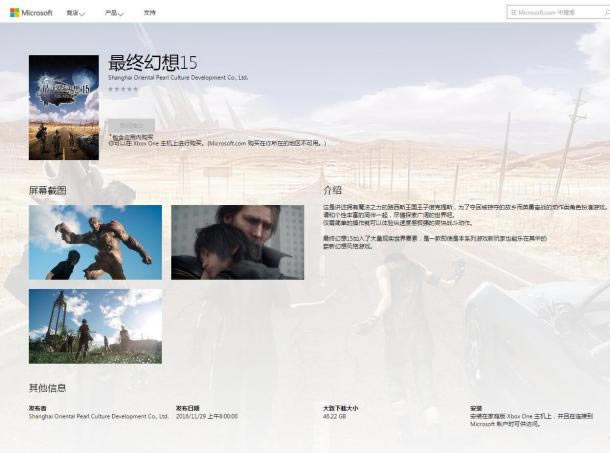Open the grassy field party screenshot
Image resolution: width=610 pixels, height=453 pixels.
click(x=95, y=326)
